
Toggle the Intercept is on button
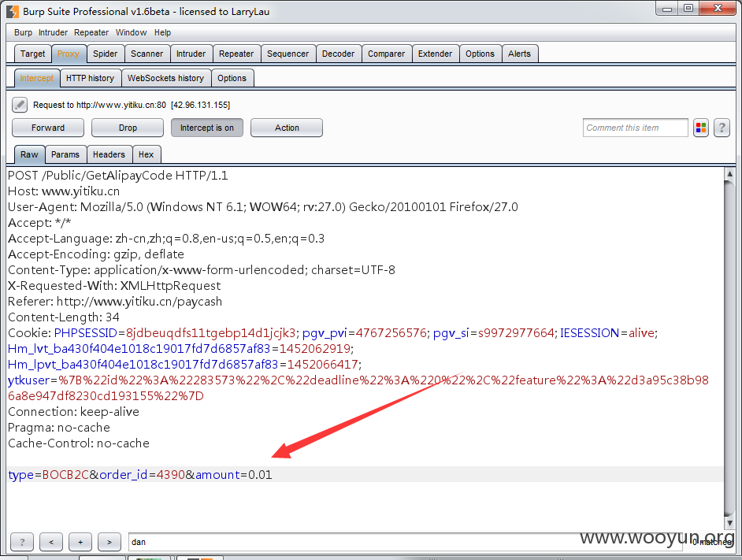[x=207, y=128]
